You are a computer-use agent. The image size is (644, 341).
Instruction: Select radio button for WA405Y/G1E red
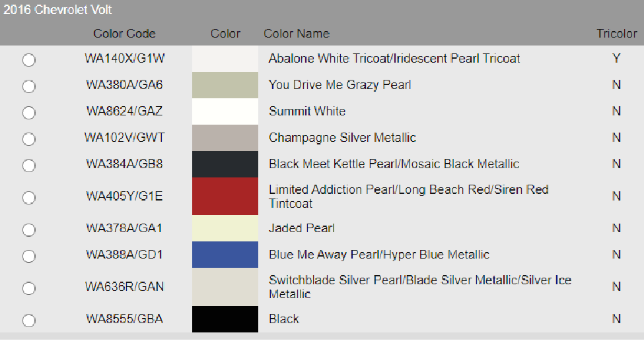pyautogui.click(x=29, y=197)
